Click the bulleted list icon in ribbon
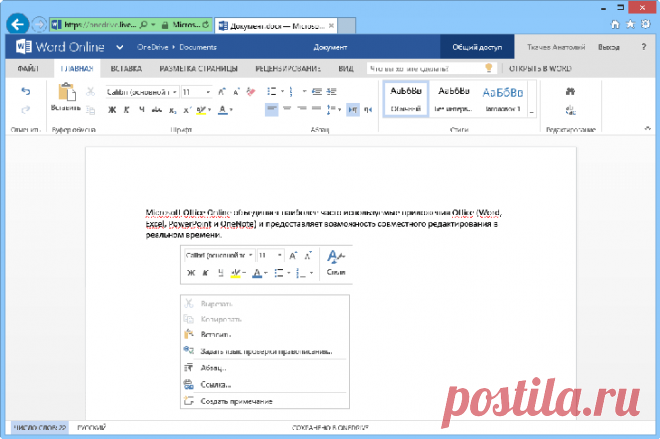Viewport: 660px width, 439px height. click(272, 91)
